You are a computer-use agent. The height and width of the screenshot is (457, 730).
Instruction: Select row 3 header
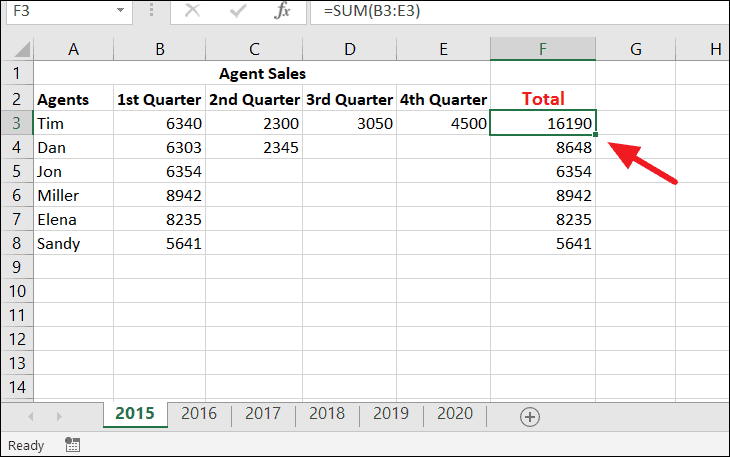tap(17, 123)
